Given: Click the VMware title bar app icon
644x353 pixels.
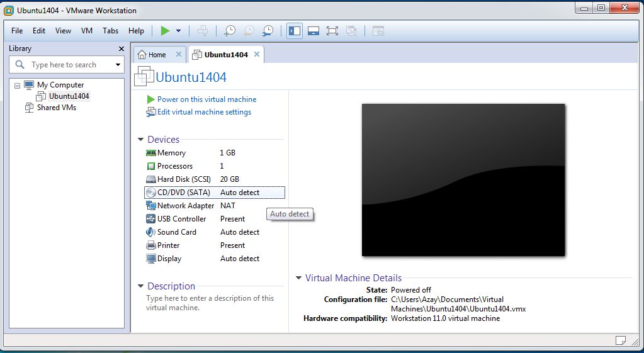Looking at the screenshot, I should point(9,10).
